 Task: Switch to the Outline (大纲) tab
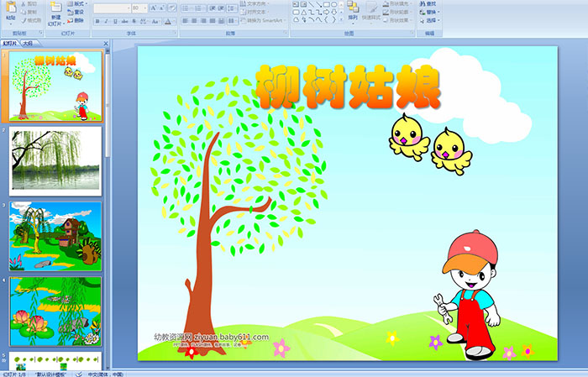coord(27,44)
